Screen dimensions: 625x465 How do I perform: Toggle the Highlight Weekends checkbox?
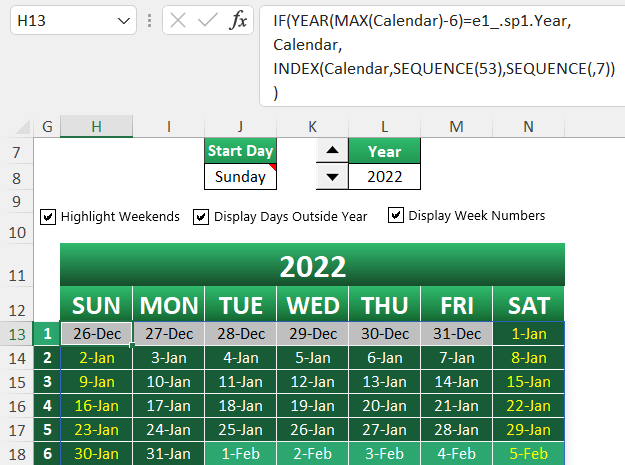point(48,217)
